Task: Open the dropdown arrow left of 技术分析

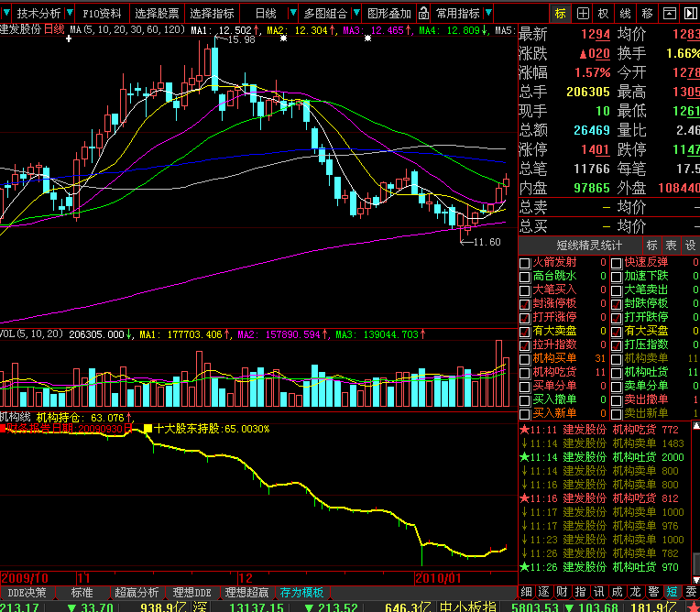Action: 6,13
